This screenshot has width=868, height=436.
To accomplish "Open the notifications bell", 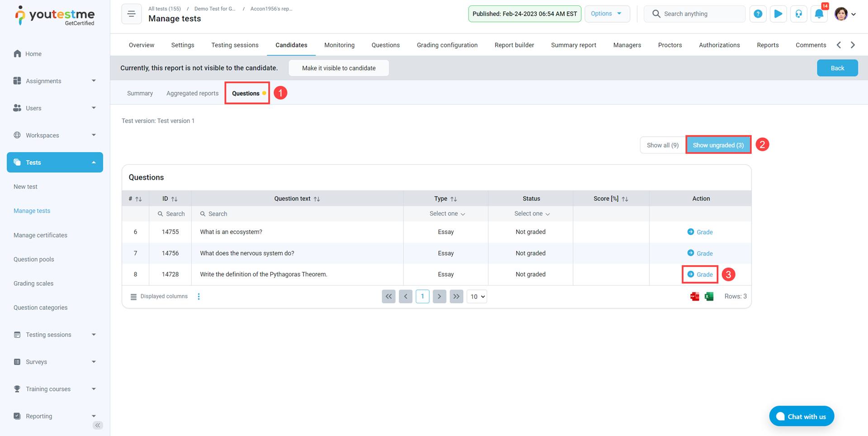I will 819,14.
